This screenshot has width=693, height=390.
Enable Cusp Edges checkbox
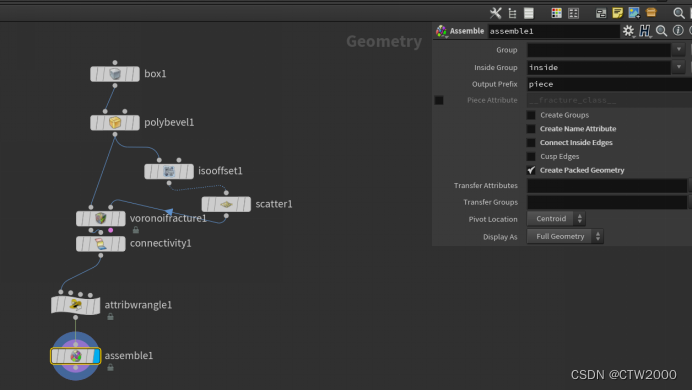click(531, 157)
